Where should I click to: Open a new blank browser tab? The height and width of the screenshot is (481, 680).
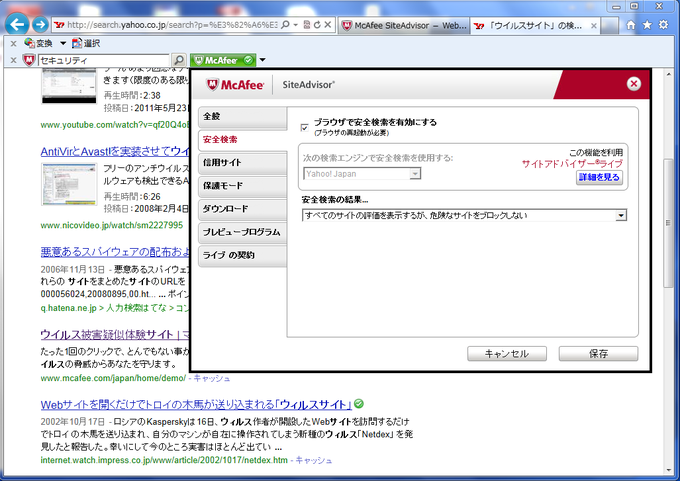pos(610,26)
